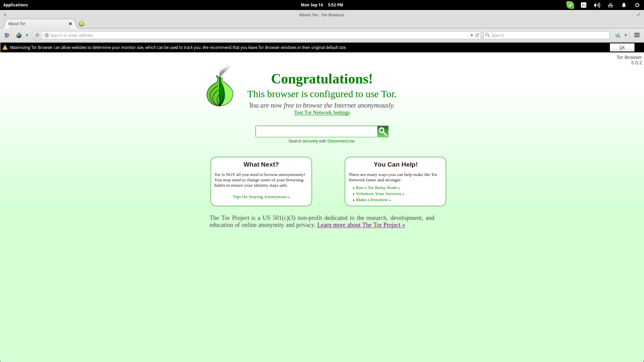Viewport: 644px width, 362px height.
Task: Toggle notifications indicator in system tray
Action: coord(623,5)
